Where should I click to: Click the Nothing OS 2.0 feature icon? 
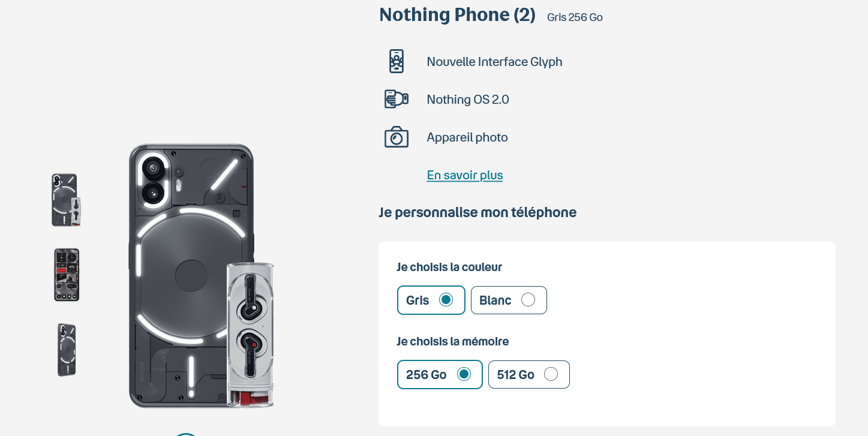(396, 99)
